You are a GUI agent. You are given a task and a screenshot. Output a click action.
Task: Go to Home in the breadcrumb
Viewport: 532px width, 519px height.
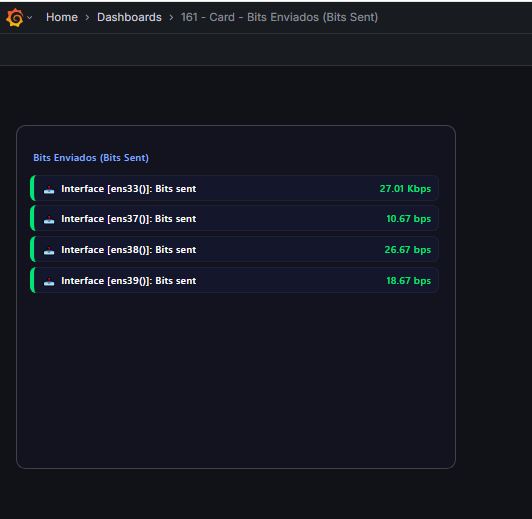pyautogui.click(x=62, y=17)
